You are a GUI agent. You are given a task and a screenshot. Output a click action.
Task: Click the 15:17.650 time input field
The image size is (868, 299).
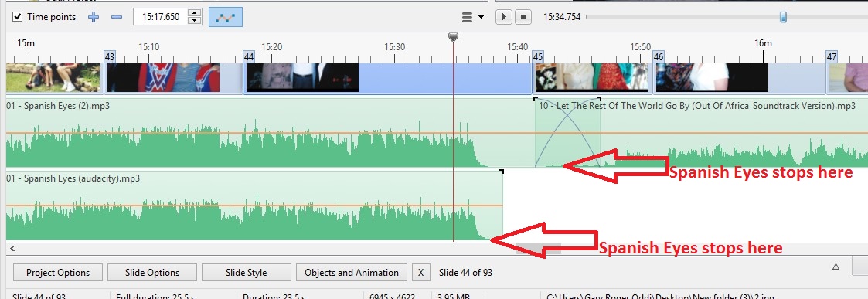(161, 17)
